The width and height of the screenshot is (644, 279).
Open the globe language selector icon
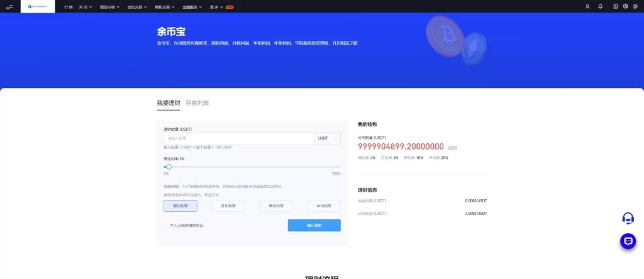(x=625, y=6)
